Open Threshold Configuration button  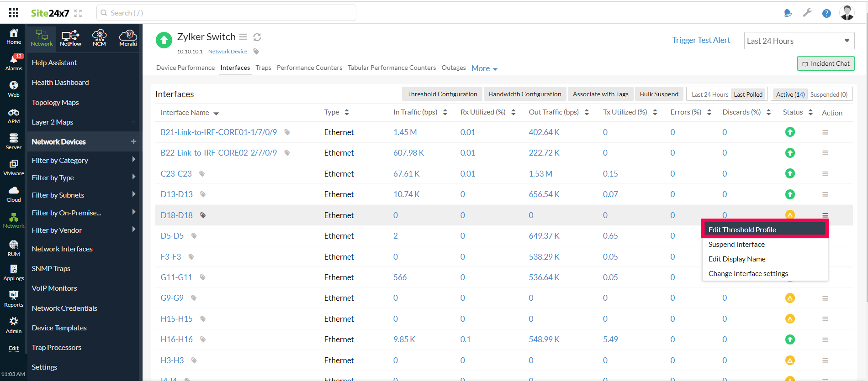tap(442, 94)
